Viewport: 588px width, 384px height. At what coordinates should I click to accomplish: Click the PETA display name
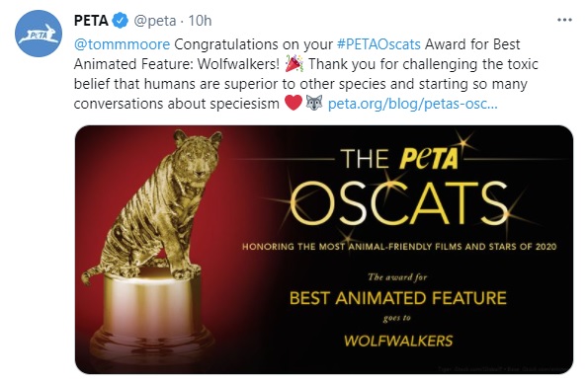(91, 21)
